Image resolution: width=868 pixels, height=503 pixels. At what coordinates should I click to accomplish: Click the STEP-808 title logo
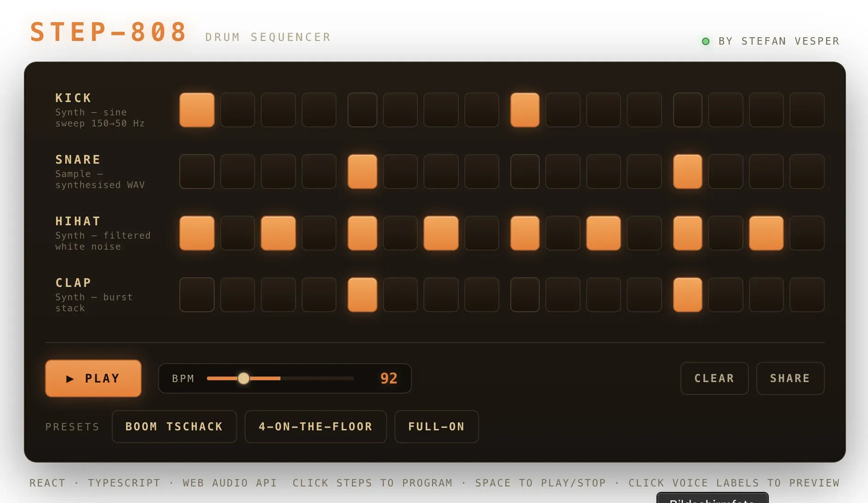coord(108,32)
